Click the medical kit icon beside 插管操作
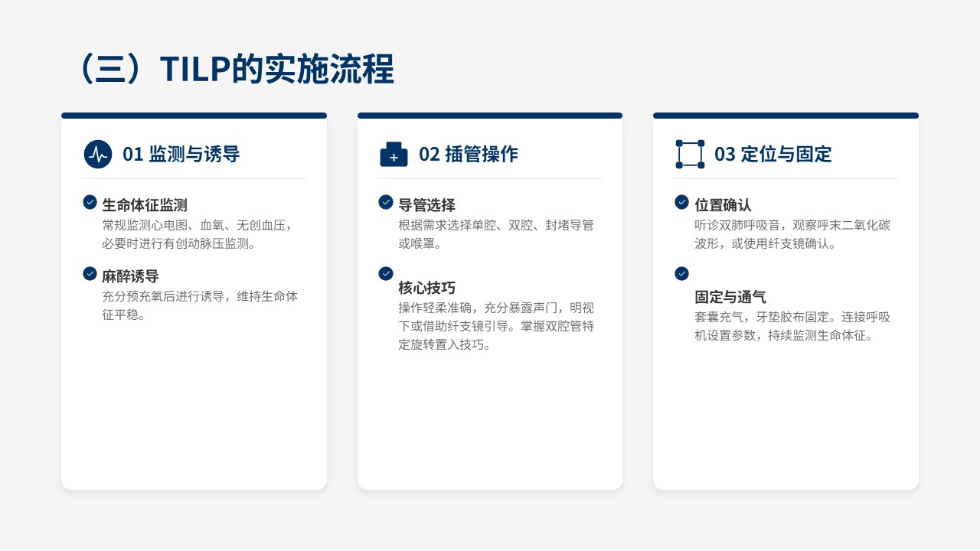This screenshot has width=980, height=551. click(394, 154)
